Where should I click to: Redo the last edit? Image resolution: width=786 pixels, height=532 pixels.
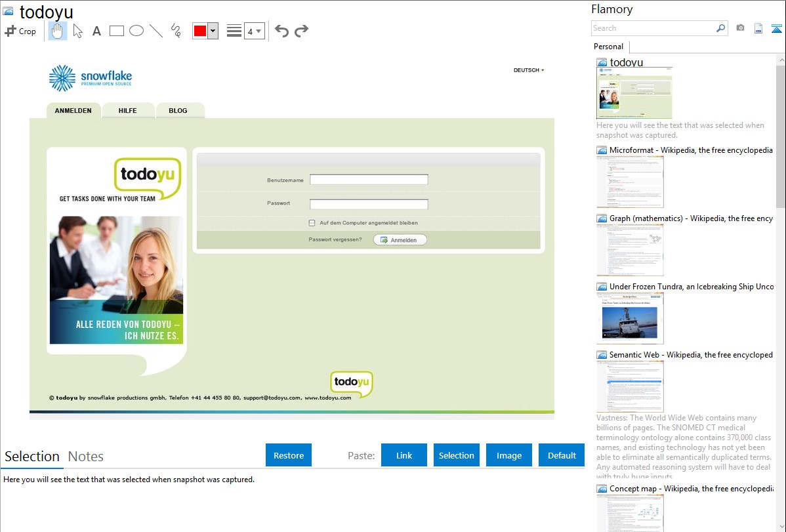[x=301, y=31]
